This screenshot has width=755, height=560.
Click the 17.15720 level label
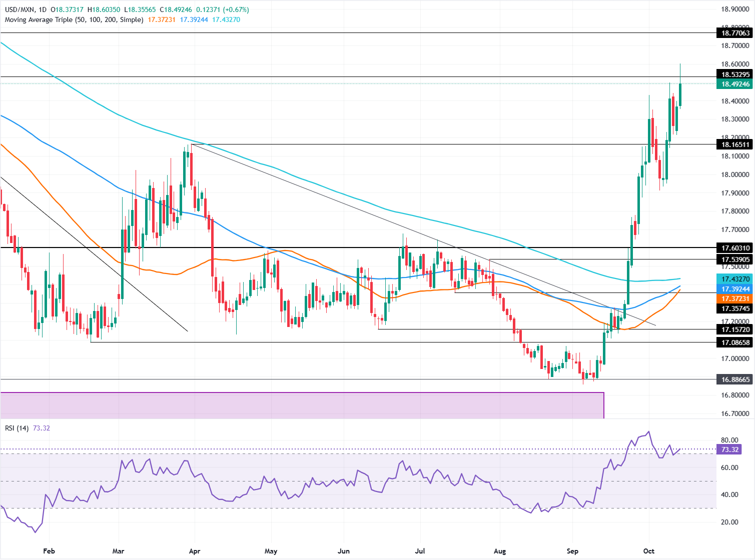[x=735, y=329]
